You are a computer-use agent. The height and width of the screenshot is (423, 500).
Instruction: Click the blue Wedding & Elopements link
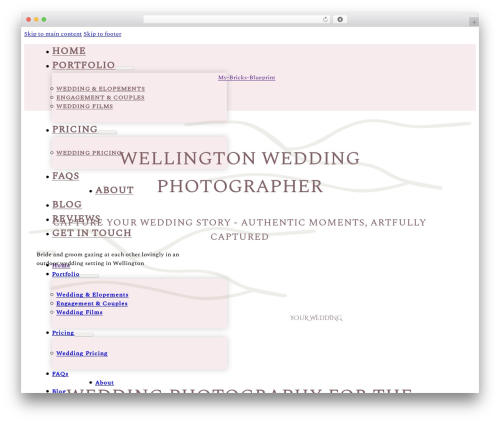92,295
